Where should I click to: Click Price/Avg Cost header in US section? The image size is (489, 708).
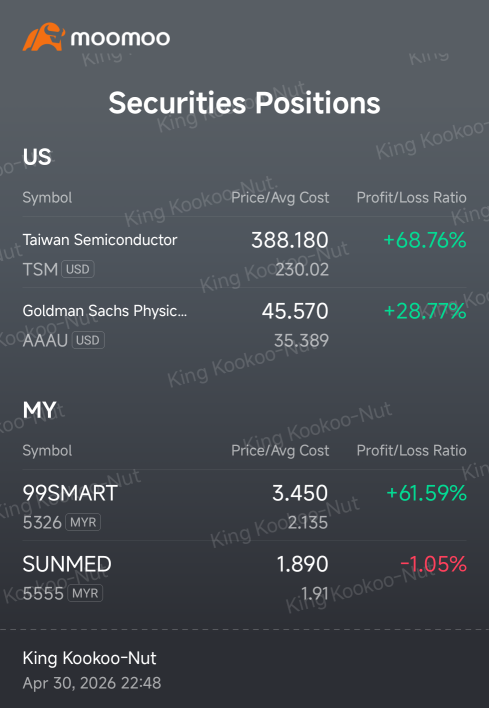(280, 198)
